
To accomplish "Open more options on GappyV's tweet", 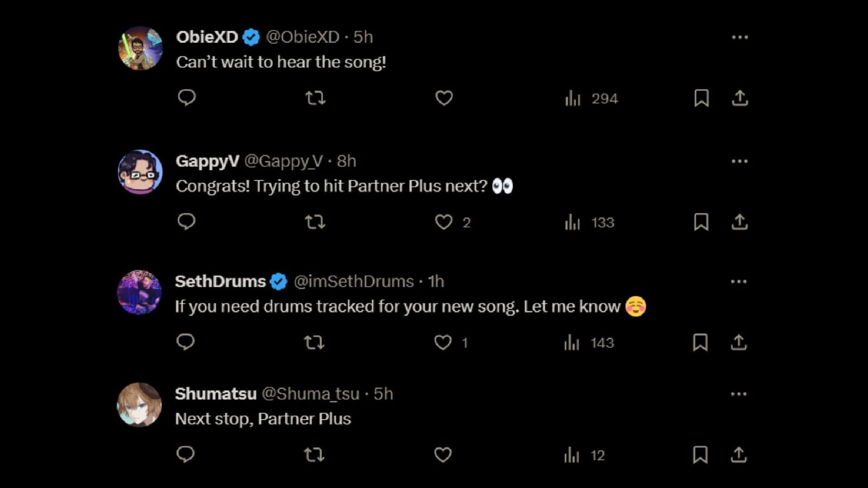I will [x=739, y=161].
